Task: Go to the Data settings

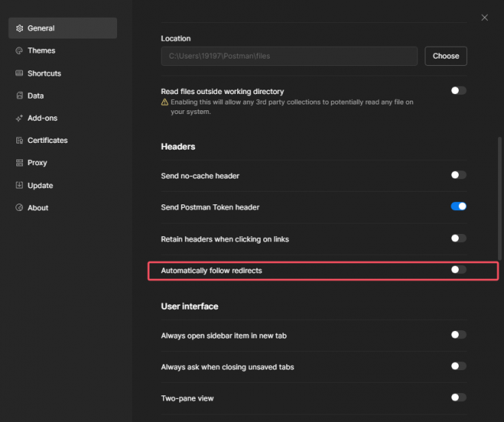Action: tap(63, 96)
